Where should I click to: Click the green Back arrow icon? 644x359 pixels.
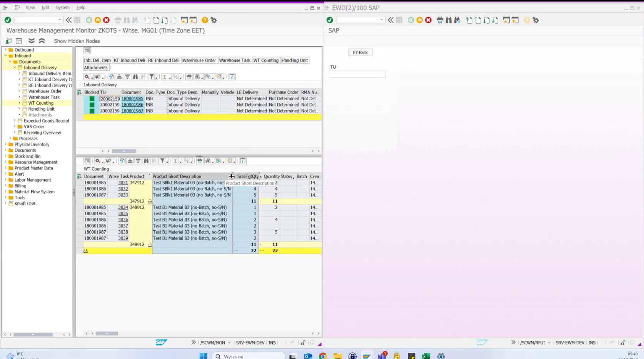89,20
